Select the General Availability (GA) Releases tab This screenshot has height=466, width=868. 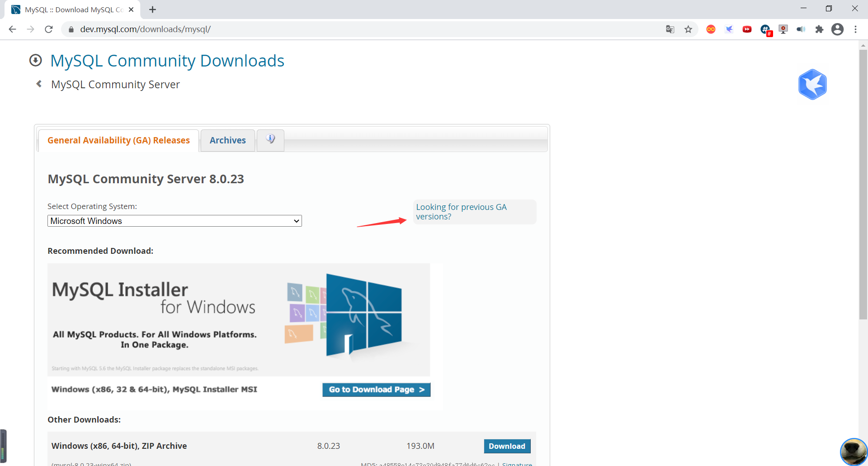point(118,140)
